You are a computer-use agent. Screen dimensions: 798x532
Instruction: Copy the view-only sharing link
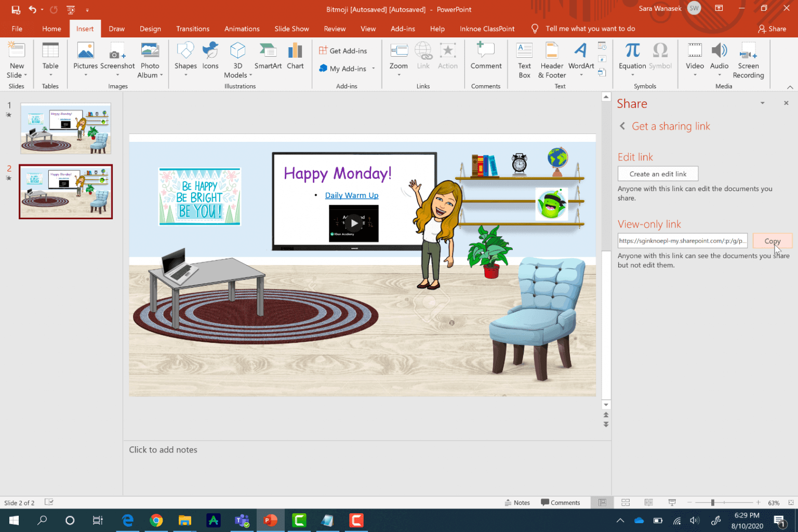(773, 241)
